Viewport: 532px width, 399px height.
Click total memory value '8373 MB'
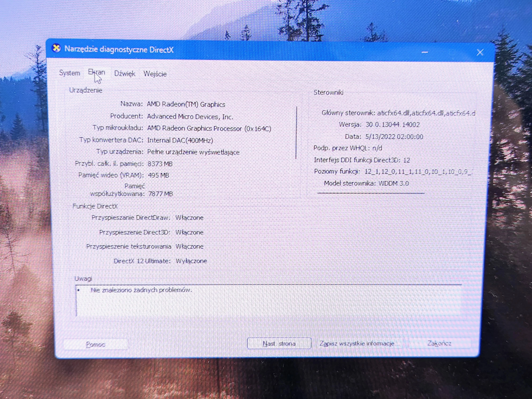(x=160, y=164)
